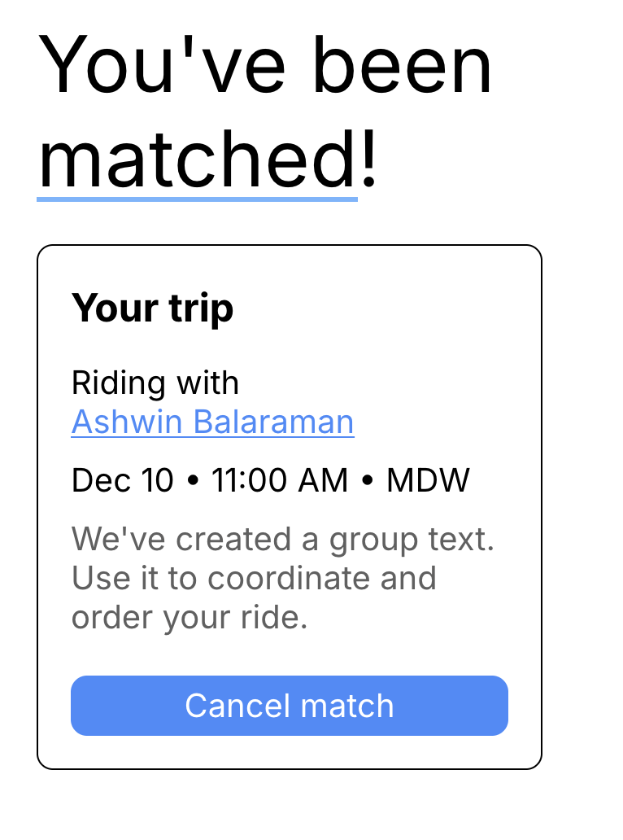Click the Cancel match button
The image size is (623, 840).
pos(290,706)
